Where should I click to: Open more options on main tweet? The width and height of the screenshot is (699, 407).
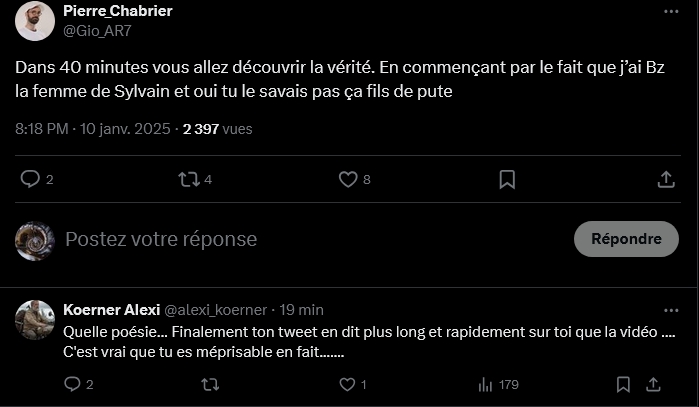point(671,11)
